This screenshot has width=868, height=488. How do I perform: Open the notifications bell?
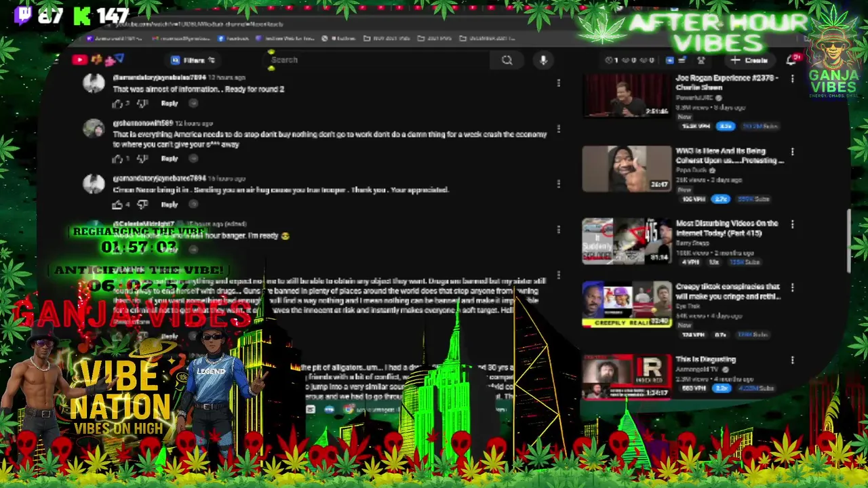tap(791, 60)
